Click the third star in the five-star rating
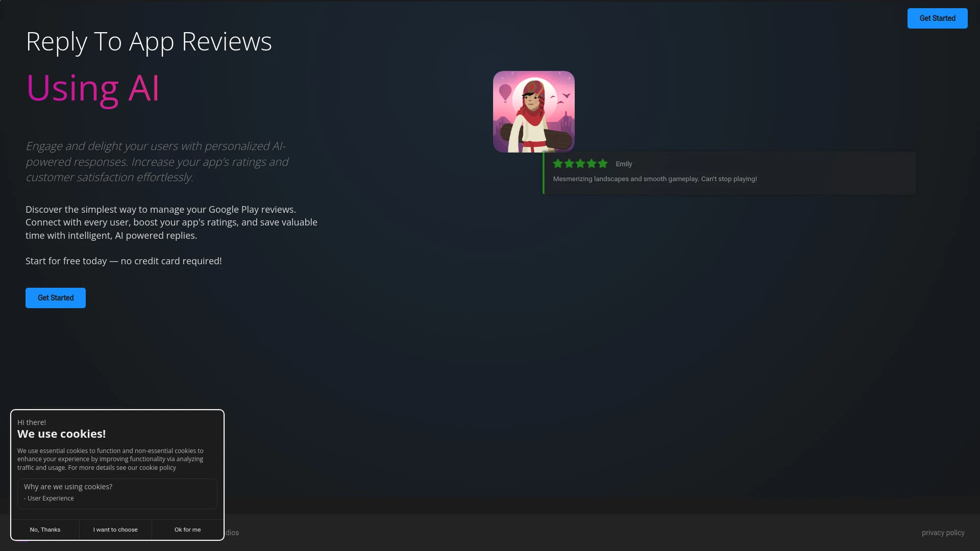This screenshot has width=980, height=551. (581, 164)
